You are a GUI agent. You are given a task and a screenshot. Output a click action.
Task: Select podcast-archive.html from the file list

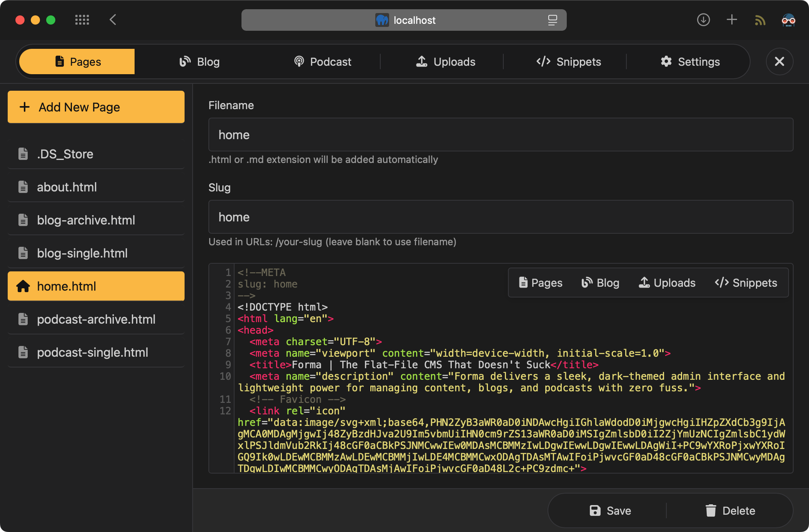tap(96, 319)
